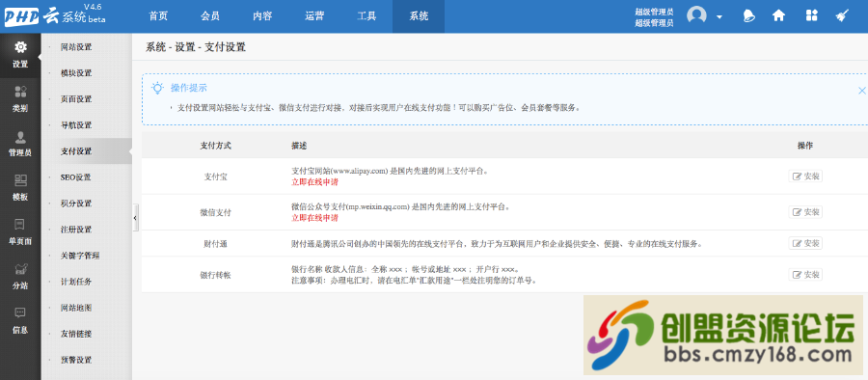Click the 财付通 payment method cell
This screenshot has height=380, width=868.
(x=215, y=243)
